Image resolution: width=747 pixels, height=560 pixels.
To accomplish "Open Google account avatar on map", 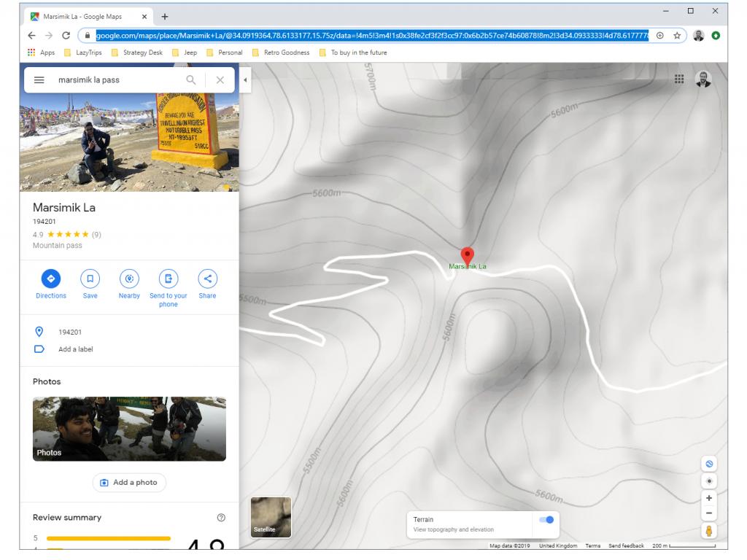I will pyautogui.click(x=703, y=79).
